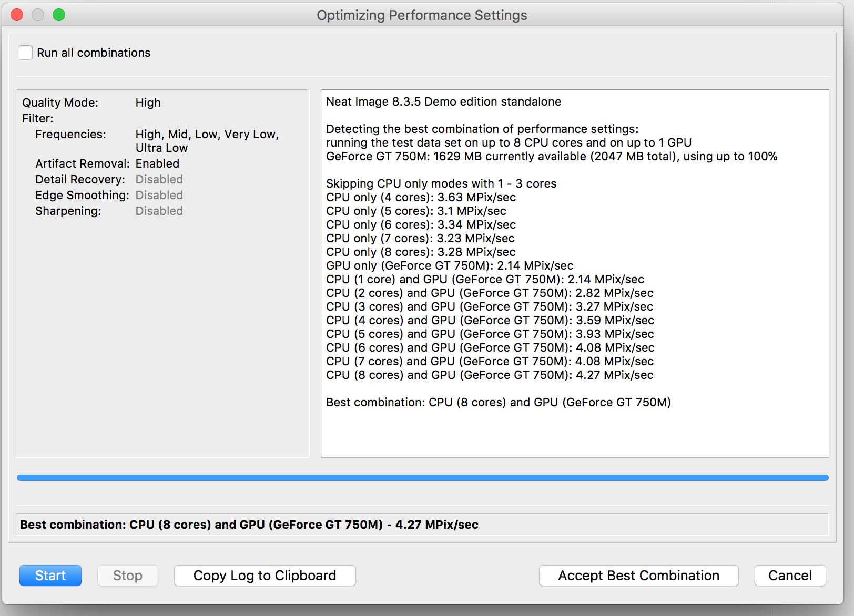Select the 'CPU (1 core) and GPU' log line
Viewport: 854px width, 616px height.
coord(485,279)
